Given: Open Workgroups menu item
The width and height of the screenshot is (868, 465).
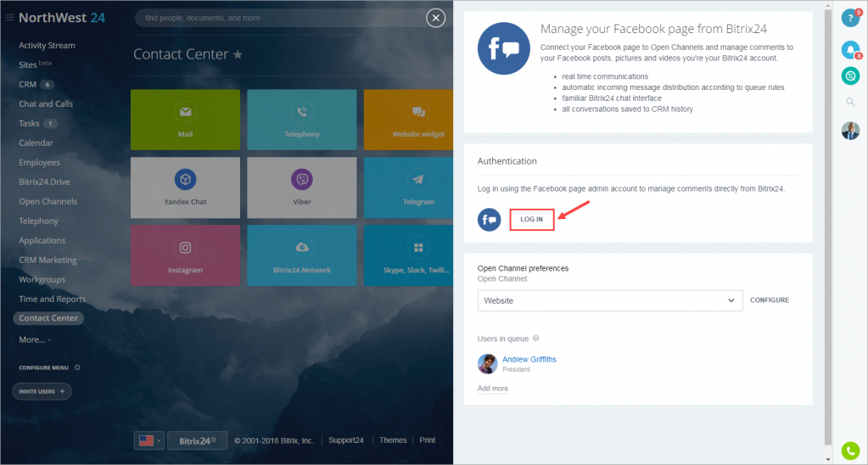Looking at the screenshot, I should [x=42, y=279].
